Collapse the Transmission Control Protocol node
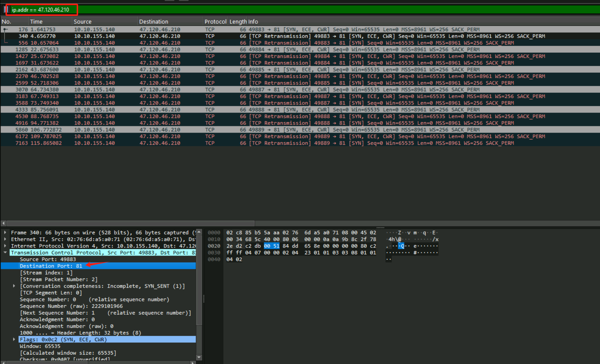The width and height of the screenshot is (600, 364). (5, 252)
